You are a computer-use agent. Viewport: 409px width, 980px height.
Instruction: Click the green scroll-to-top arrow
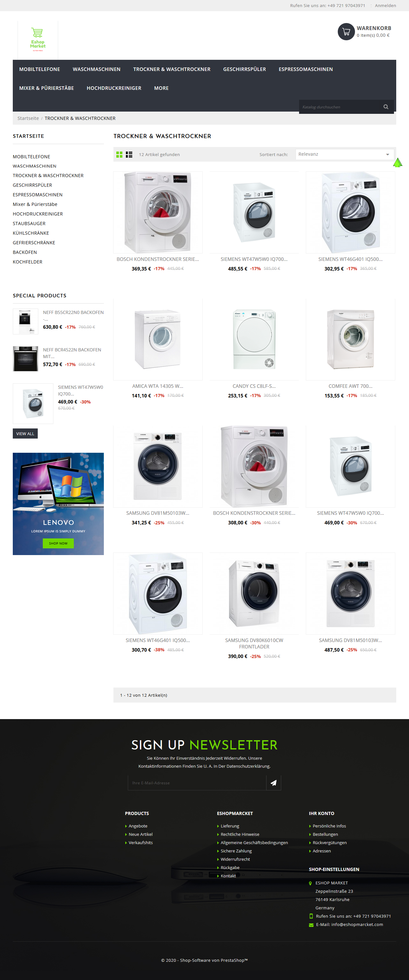pyautogui.click(x=397, y=163)
